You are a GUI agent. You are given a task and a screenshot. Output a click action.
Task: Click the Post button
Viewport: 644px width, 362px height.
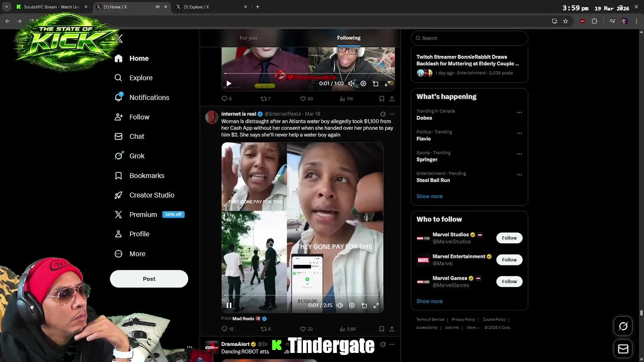[x=149, y=279]
